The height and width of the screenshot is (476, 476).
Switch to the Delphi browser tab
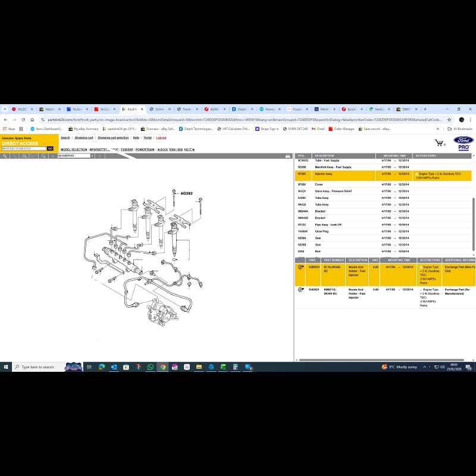click(x=242, y=109)
